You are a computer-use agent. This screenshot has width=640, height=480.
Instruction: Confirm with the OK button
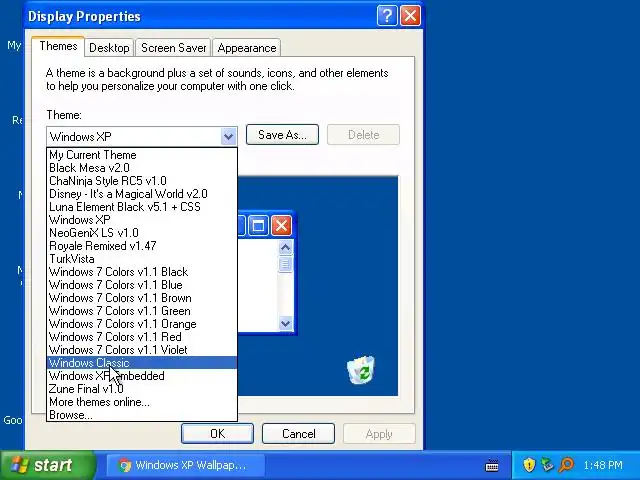217,433
